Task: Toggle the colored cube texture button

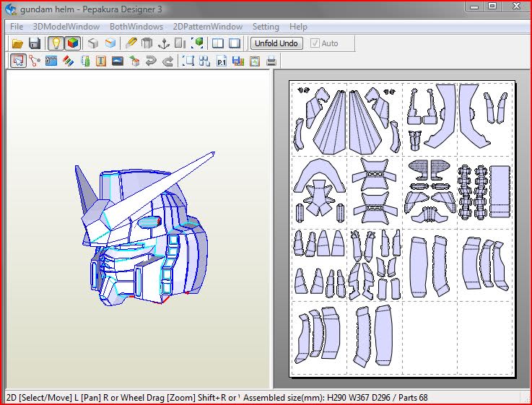Action: [x=72, y=43]
